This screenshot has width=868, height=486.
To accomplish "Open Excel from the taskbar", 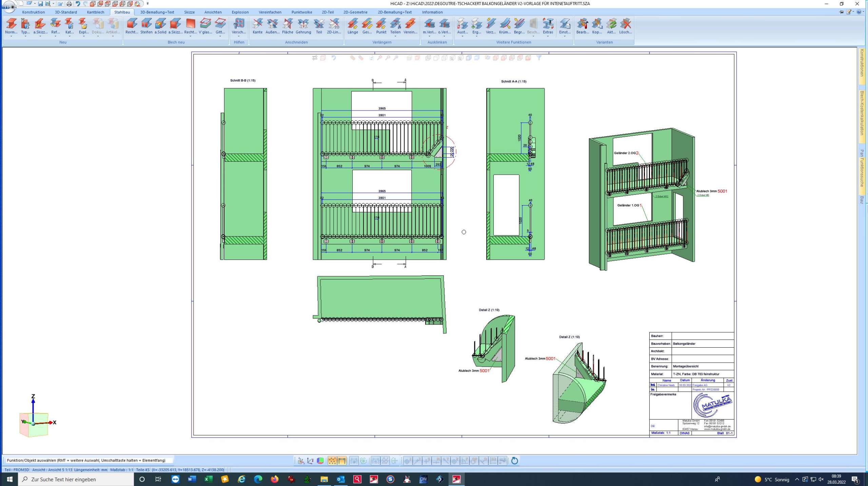I will pos(208,479).
